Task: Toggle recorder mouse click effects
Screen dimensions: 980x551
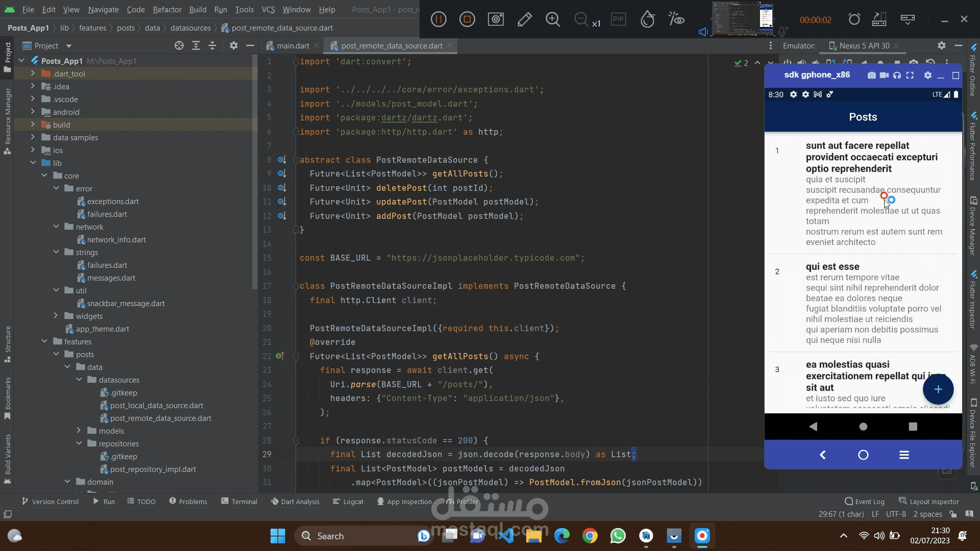Action: [x=676, y=19]
